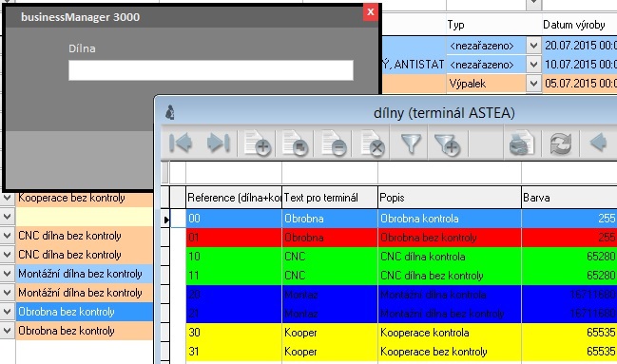Select Kooperace bez kontroly row at left

click(x=85, y=198)
